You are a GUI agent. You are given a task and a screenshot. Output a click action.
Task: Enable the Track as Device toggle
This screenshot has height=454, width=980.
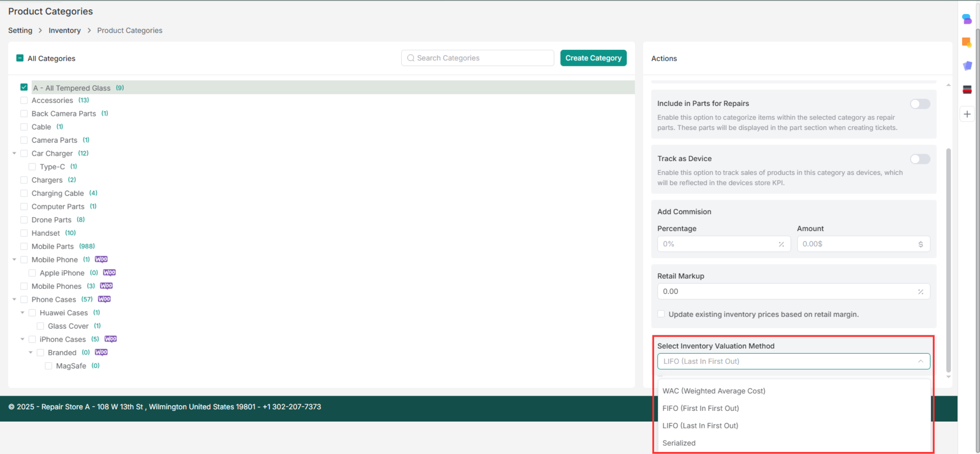tap(920, 159)
